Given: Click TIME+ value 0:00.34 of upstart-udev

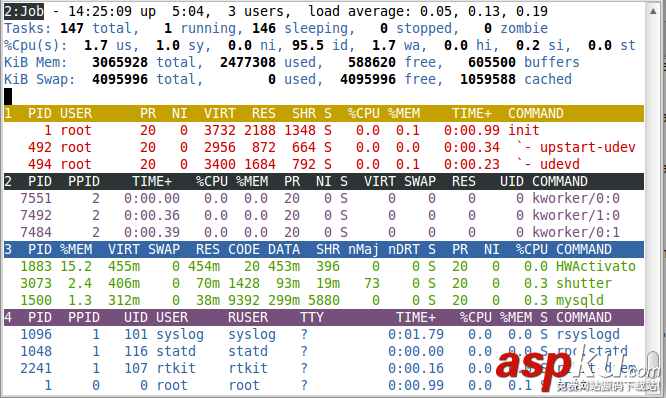Looking at the screenshot, I should click(x=471, y=147).
